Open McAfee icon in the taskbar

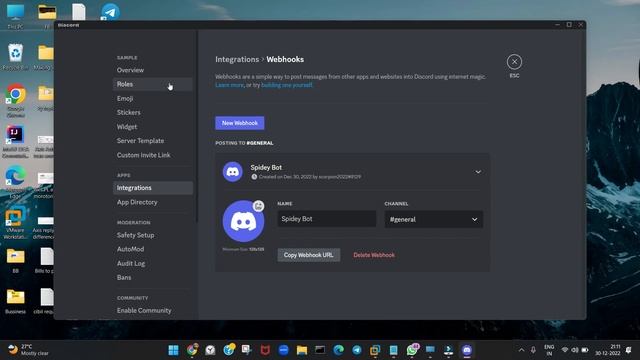(265, 350)
